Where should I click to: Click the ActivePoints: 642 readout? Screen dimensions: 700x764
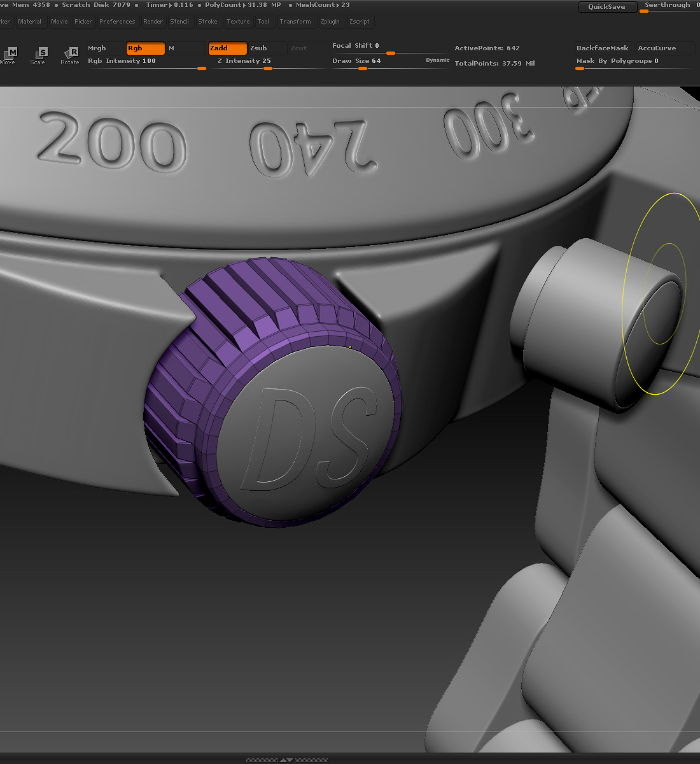[x=487, y=48]
